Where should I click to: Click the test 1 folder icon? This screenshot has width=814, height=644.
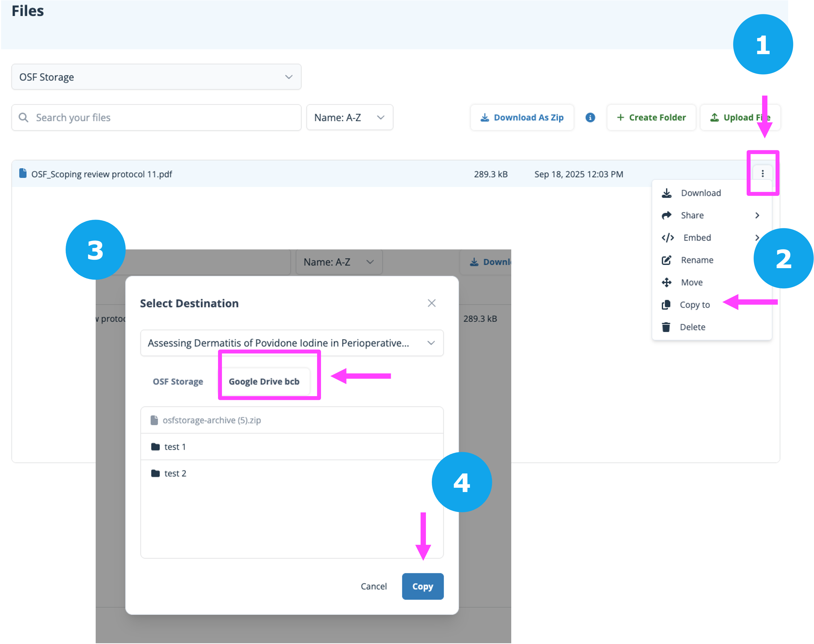pyautogui.click(x=155, y=447)
